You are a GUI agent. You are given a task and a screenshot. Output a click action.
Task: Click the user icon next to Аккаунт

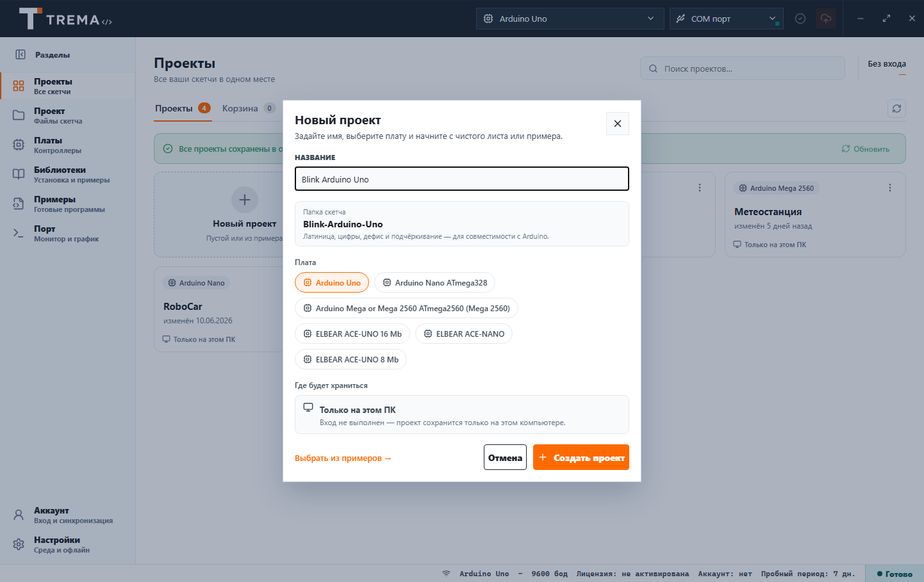tap(19, 515)
